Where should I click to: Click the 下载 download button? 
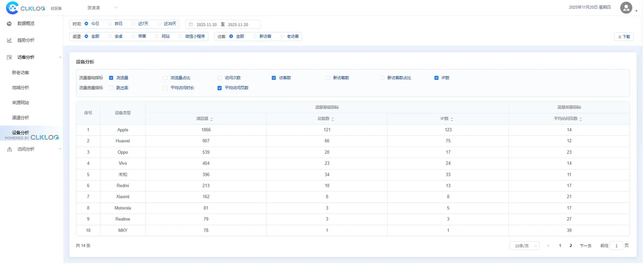pos(624,37)
